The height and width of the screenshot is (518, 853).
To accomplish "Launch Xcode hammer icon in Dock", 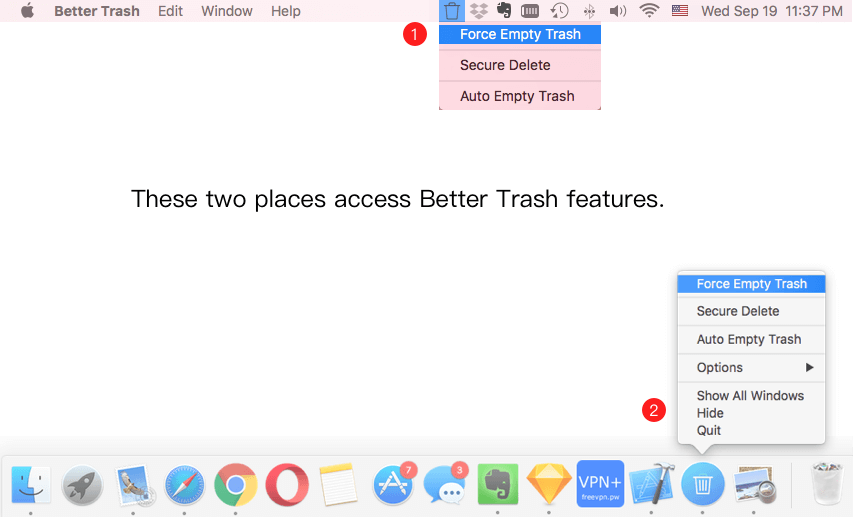I will pyautogui.click(x=652, y=484).
